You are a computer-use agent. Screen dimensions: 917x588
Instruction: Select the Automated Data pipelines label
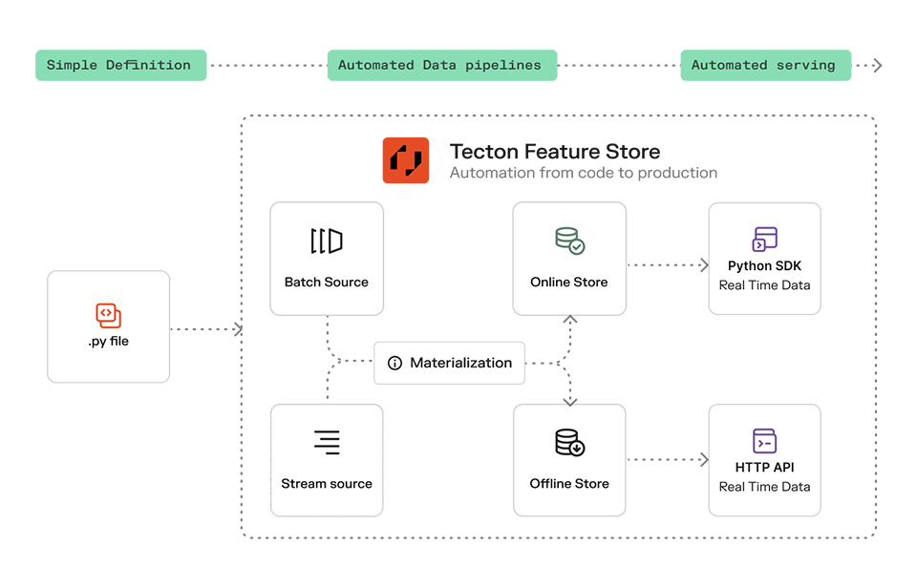pos(442,65)
